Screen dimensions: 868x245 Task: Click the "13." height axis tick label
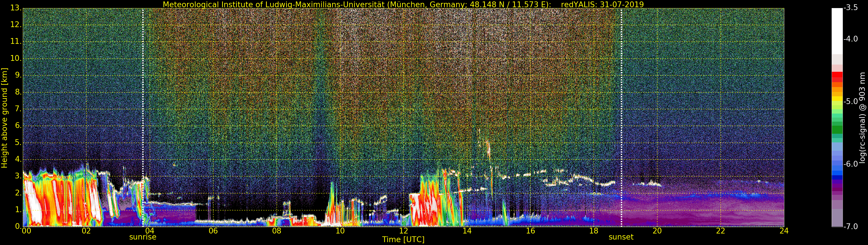click(x=16, y=8)
